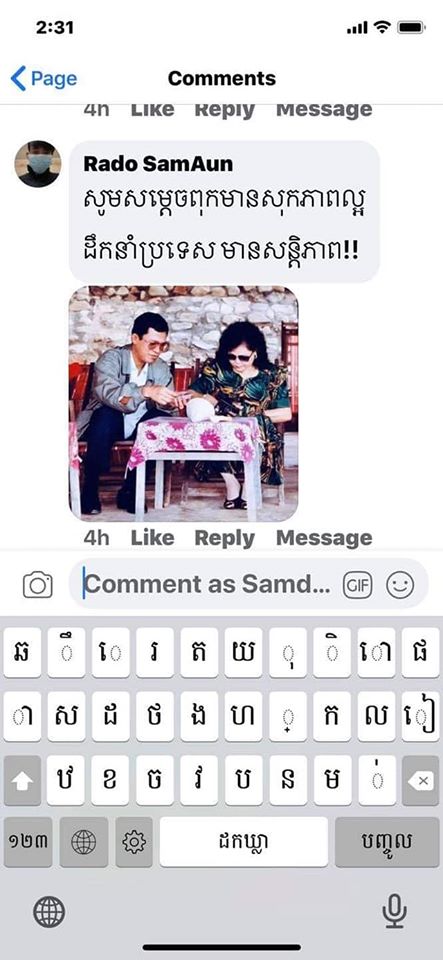Message the commenter under the photo
The height and width of the screenshot is (960, 443).
tap(324, 538)
